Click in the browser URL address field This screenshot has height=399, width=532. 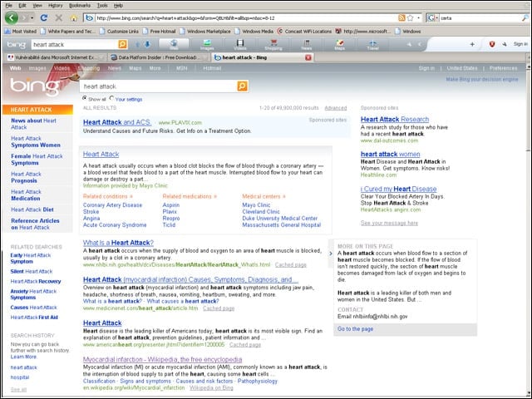246,18
